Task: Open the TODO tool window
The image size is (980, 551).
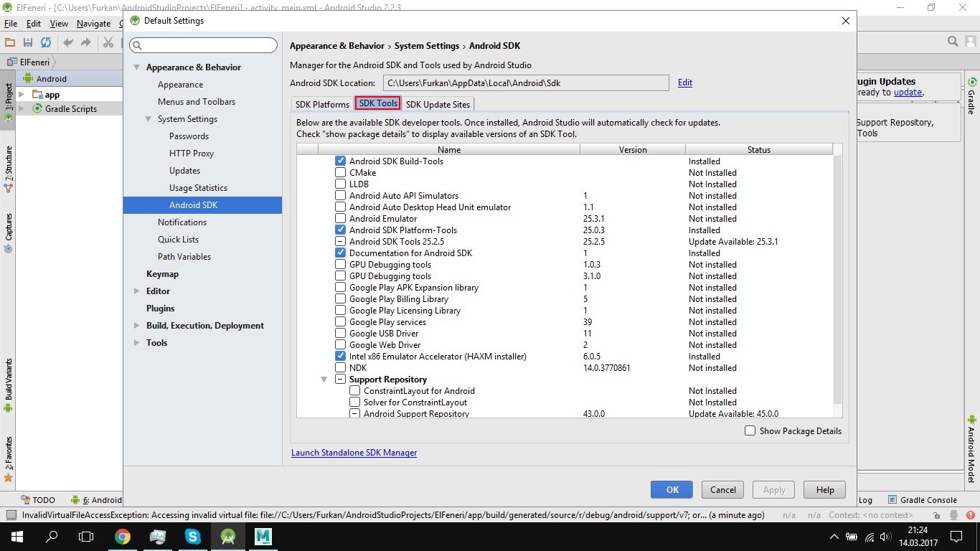Action: (x=38, y=500)
